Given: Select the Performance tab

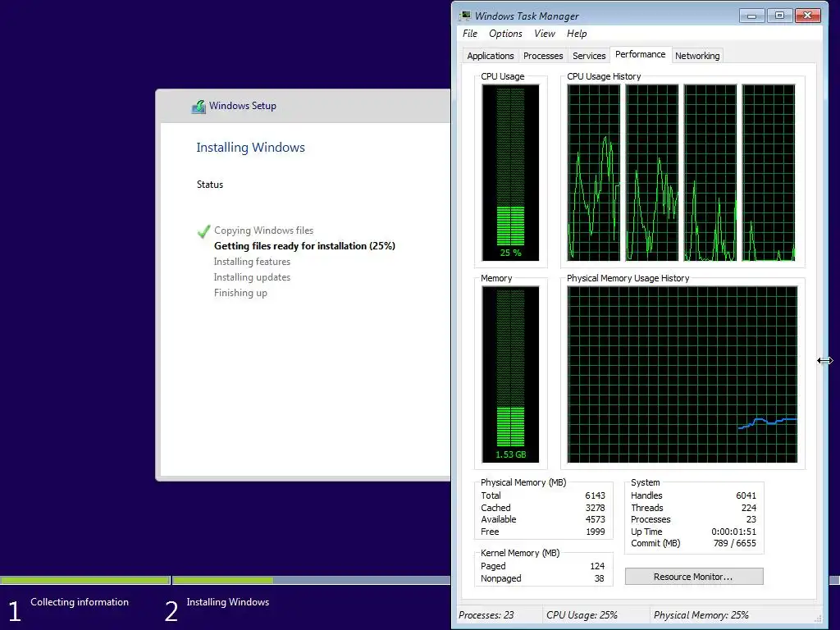Looking at the screenshot, I should coord(640,54).
